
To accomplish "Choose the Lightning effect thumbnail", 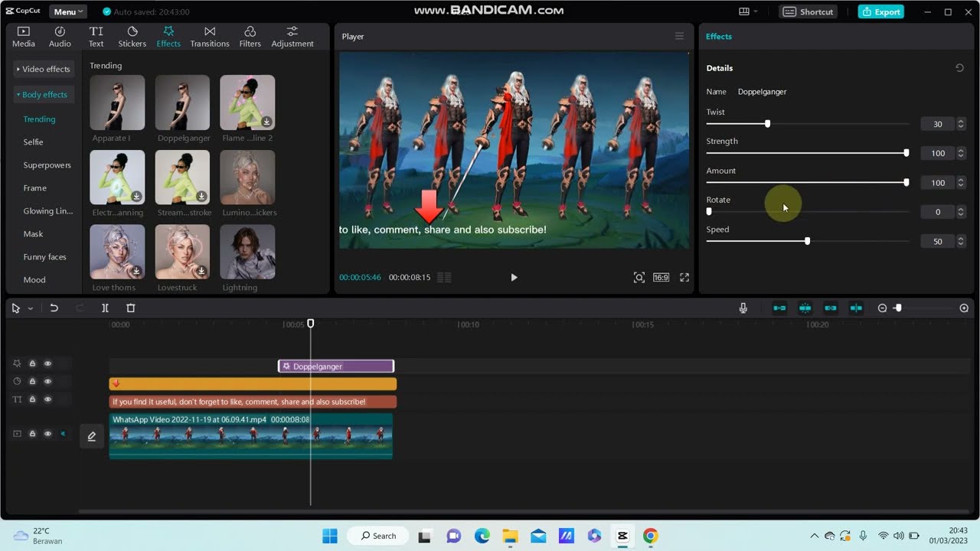I will click(247, 252).
